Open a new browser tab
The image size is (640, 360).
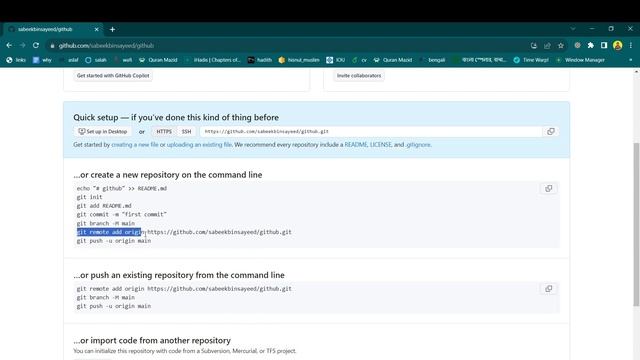pyautogui.click(x=112, y=29)
